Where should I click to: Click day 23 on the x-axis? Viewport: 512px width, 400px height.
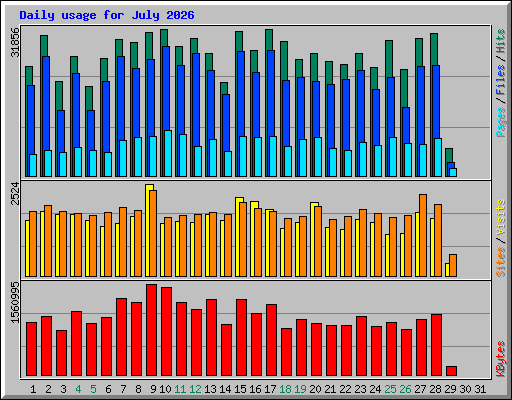tap(361, 389)
